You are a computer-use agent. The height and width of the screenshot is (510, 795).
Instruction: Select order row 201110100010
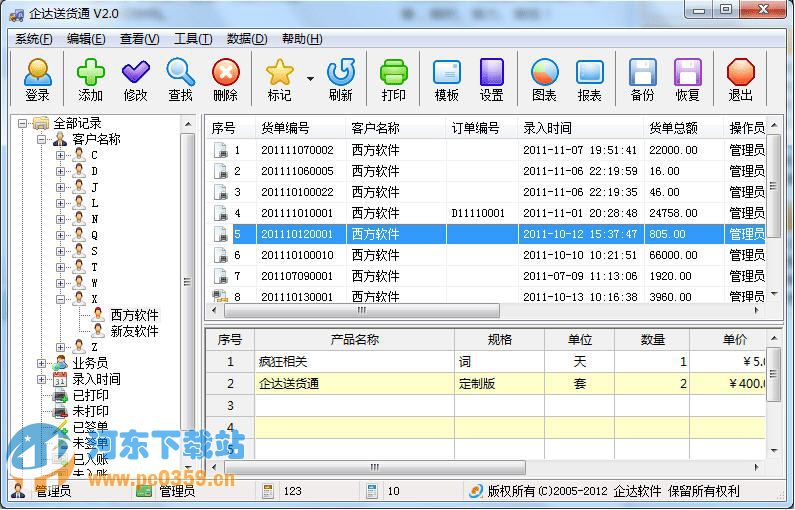(x=486, y=255)
